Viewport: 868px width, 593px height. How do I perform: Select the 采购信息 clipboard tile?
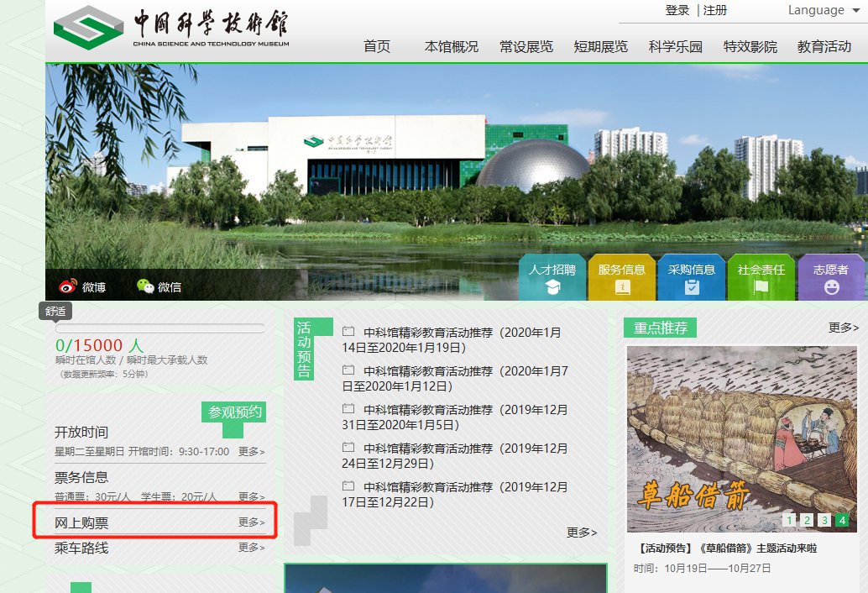[x=691, y=278]
